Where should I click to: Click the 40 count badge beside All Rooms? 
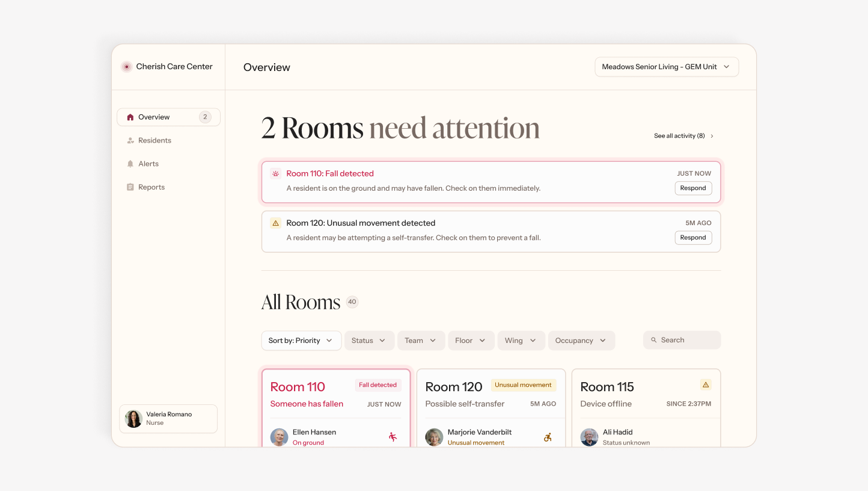point(352,302)
